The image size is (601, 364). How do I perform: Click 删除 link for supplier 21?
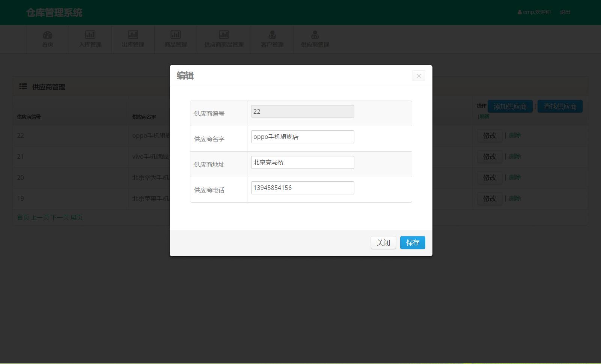click(x=515, y=156)
